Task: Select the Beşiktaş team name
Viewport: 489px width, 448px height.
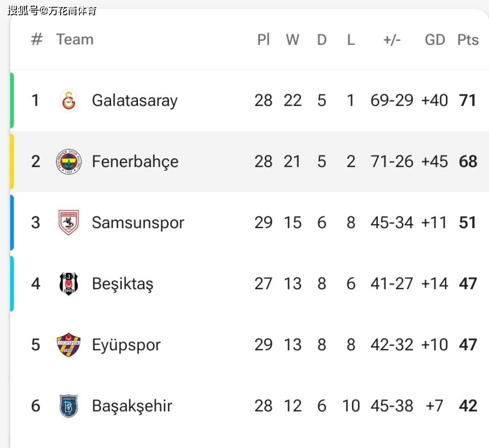Action: [123, 284]
